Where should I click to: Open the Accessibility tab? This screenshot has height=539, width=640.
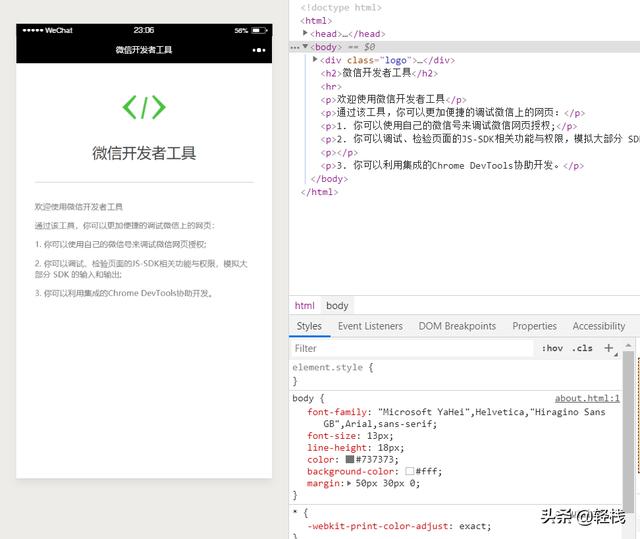(598, 326)
